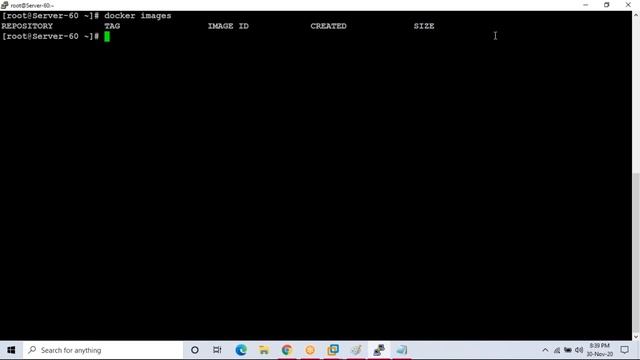Launch Microsoft Edge from the taskbar
Screen dimensions: 640x360
[241, 350]
